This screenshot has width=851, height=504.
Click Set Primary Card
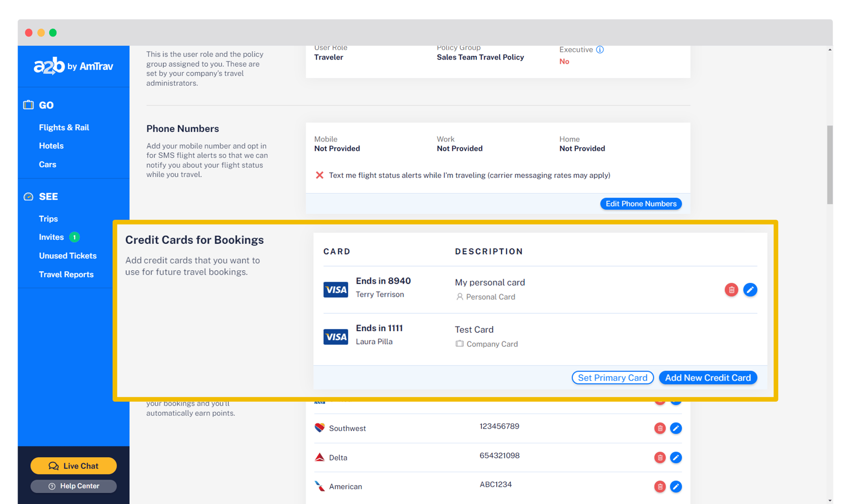[x=612, y=377]
